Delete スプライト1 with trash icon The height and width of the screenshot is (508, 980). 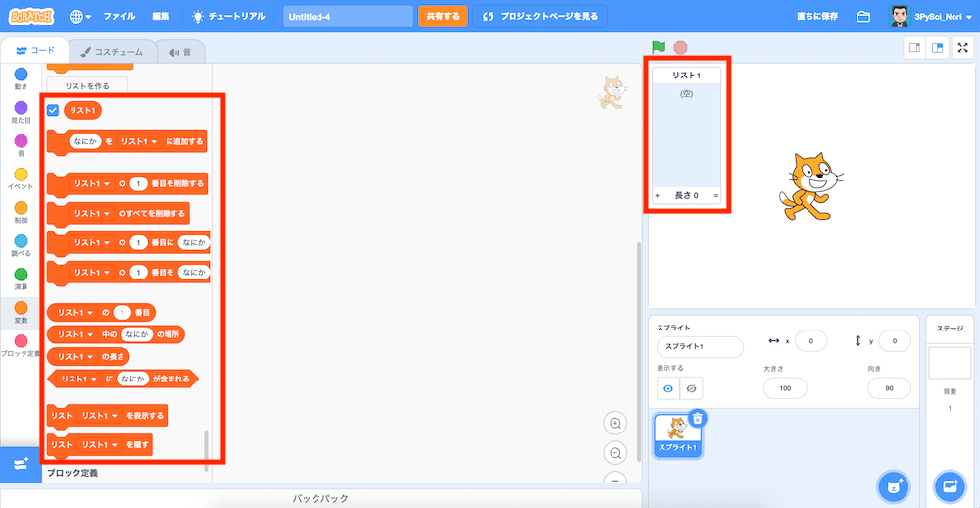(x=698, y=418)
